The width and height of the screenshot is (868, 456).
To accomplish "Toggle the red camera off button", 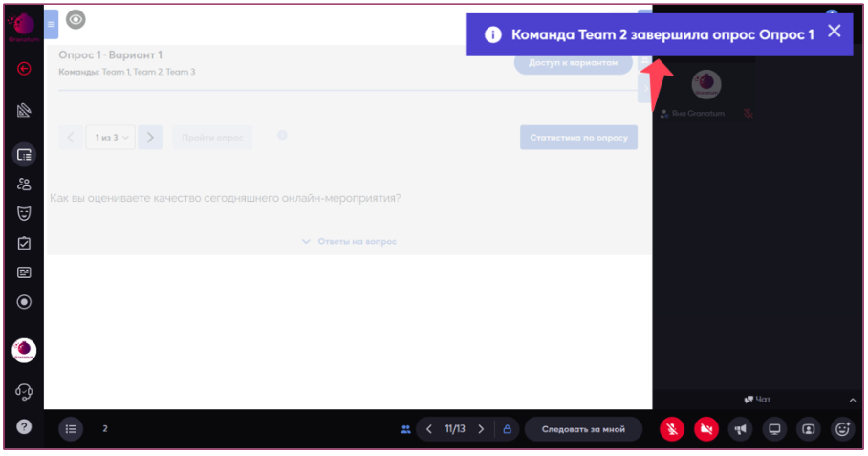I will 706,429.
